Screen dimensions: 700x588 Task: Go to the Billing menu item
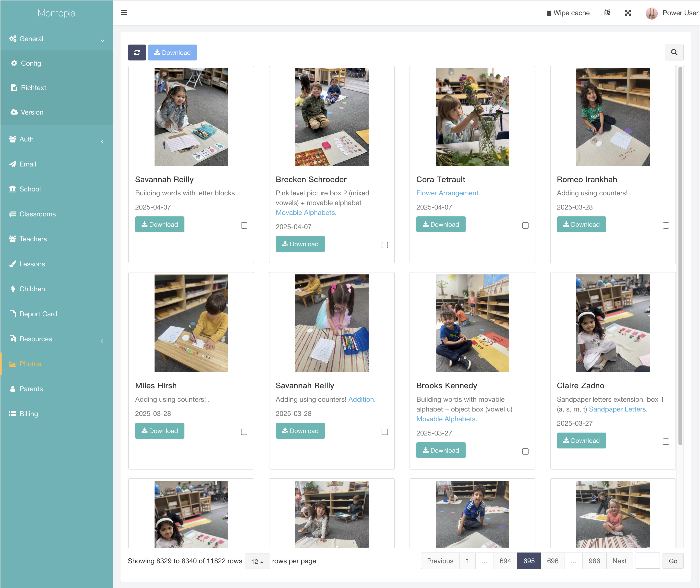coord(29,414)
